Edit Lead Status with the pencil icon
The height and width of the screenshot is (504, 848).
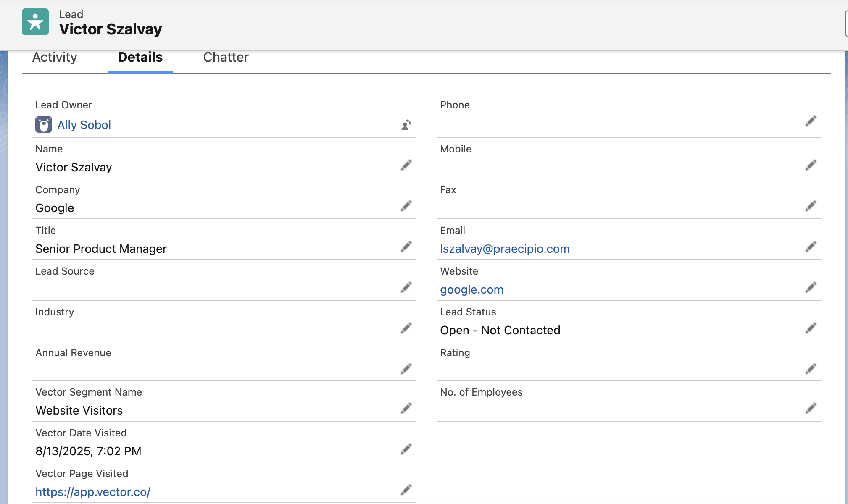tap(811, 328)
